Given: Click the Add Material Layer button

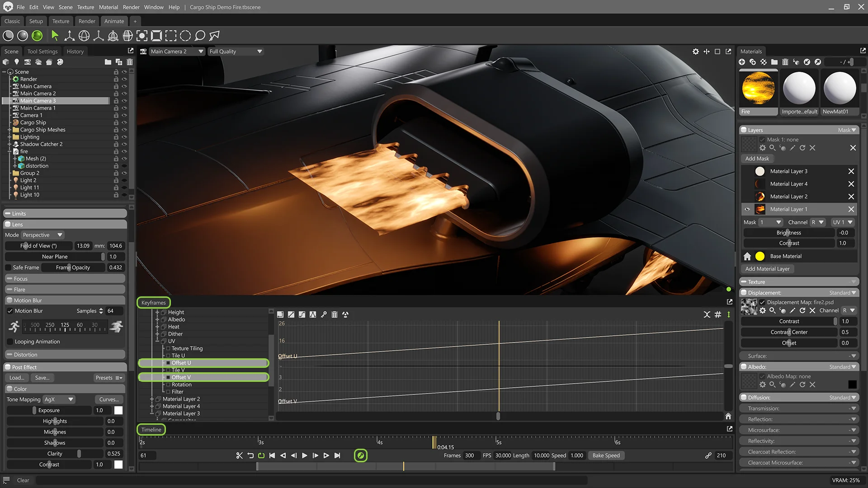Looking at the screenshot, I should (767, 269).
